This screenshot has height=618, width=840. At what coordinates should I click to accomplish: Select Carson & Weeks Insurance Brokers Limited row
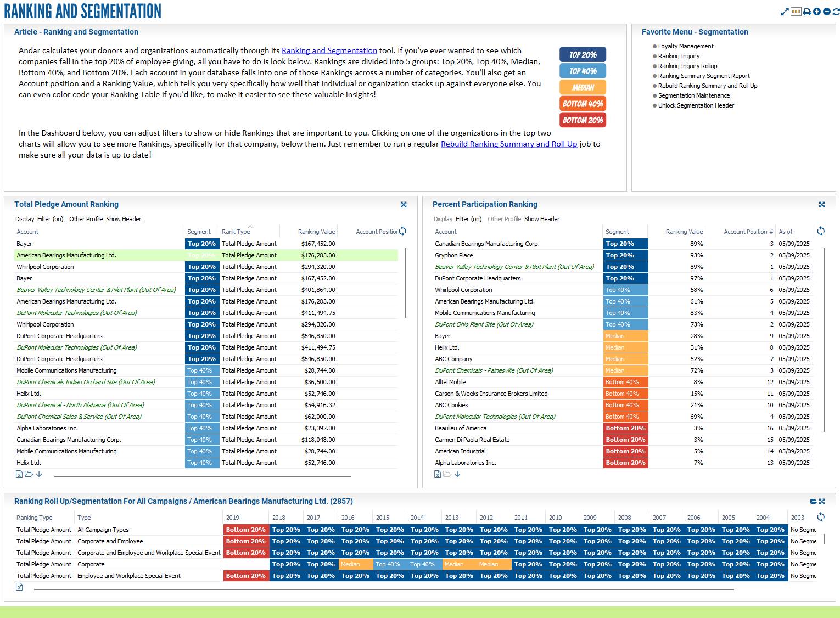pyautogui.click(x=622, y=394)
